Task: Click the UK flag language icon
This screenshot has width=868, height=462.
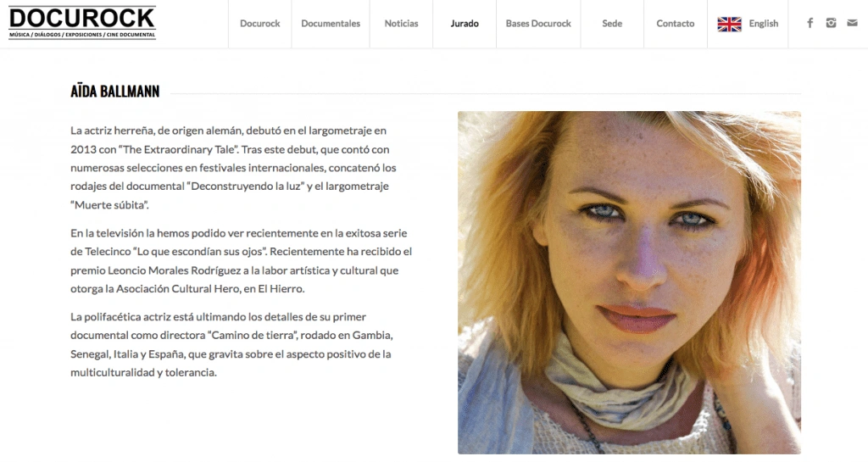Action: click(729, 24)
